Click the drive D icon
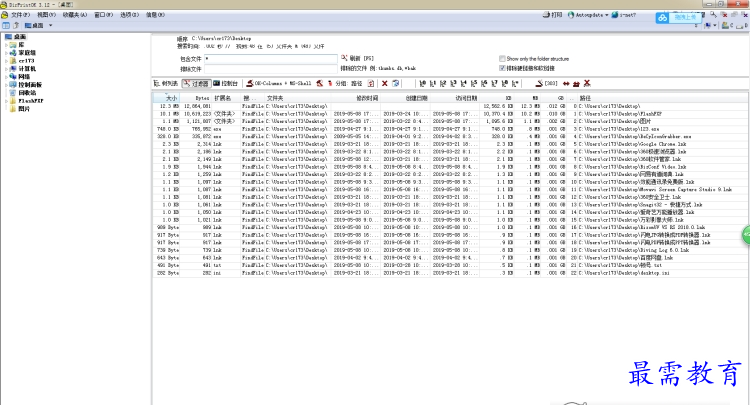This screenshot has height=405, width=750. tap(743, 25)
